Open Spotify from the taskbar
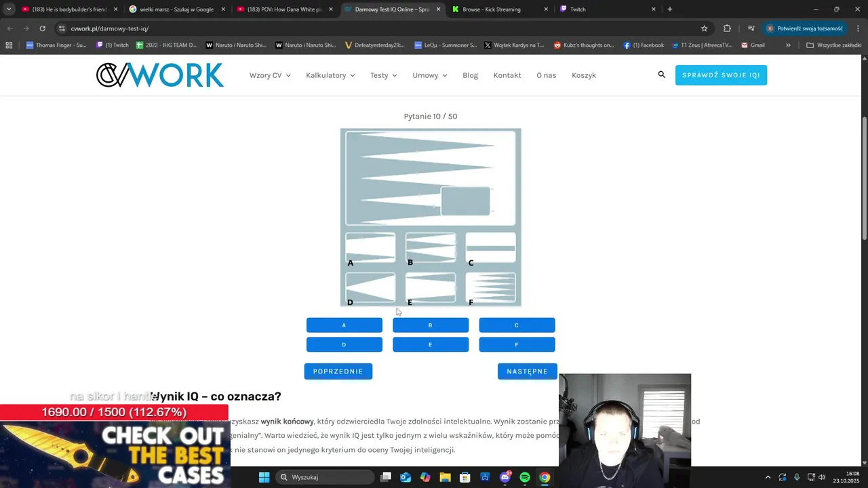The width and height of the screenshot is (868, 488). click(525, 477)
